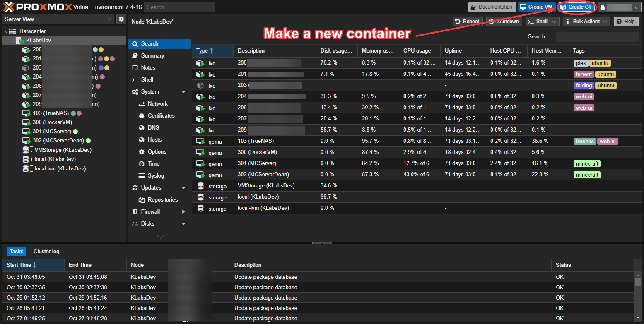The image size is (644, 324).
Task: Click the node Search filter field
Action: (597, 36)
